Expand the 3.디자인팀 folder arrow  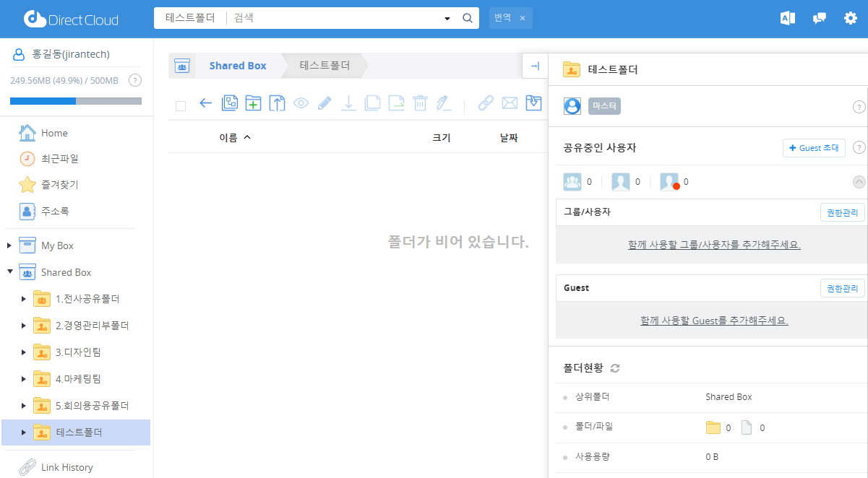tap(24, 352)
